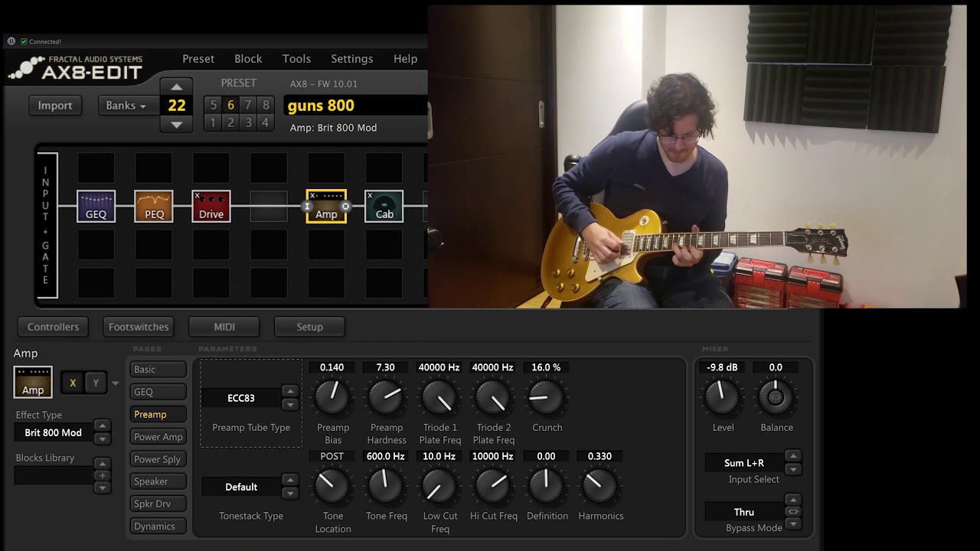
Task: Select scene 6
Action: (x=230, y=106)
